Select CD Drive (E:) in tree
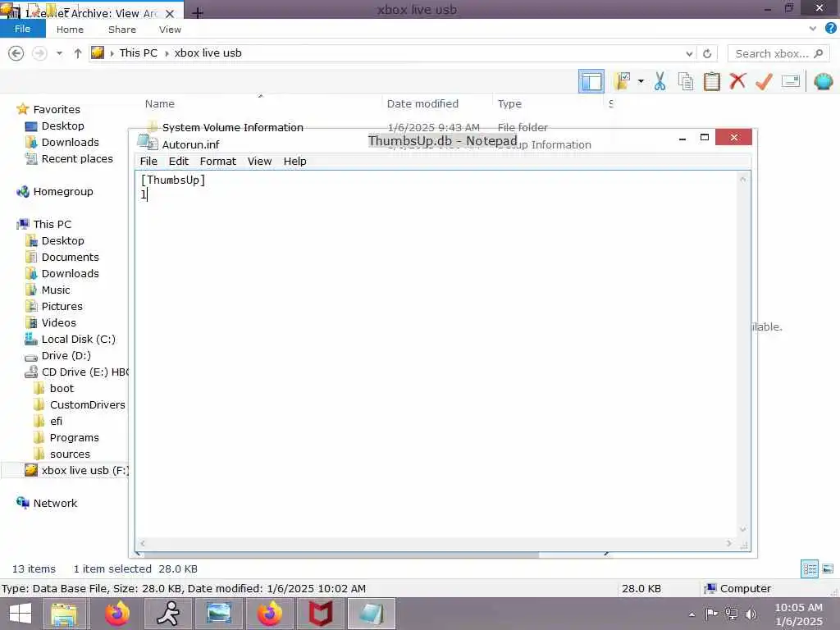Screen dimensions: 840x630 coord(77,372)
